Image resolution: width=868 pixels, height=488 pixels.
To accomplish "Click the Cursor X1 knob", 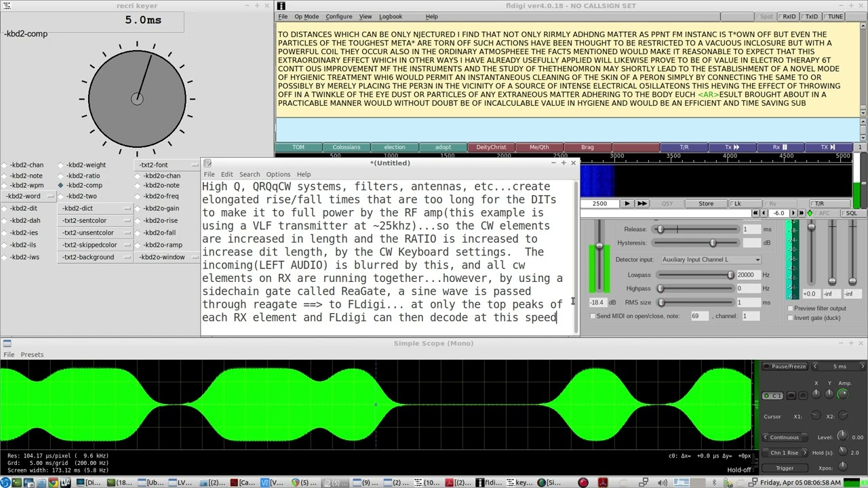I will point(816,416).
